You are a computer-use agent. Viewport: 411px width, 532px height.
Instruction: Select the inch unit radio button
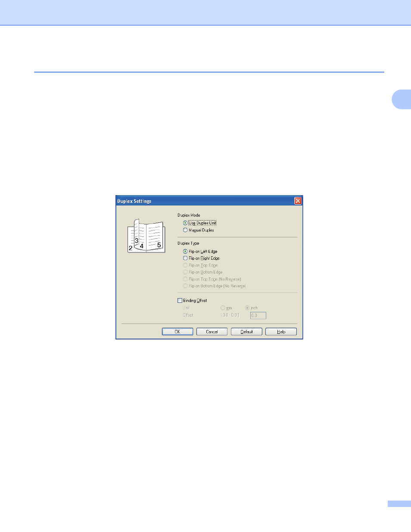pyautogui.click(x=247, y=308)
